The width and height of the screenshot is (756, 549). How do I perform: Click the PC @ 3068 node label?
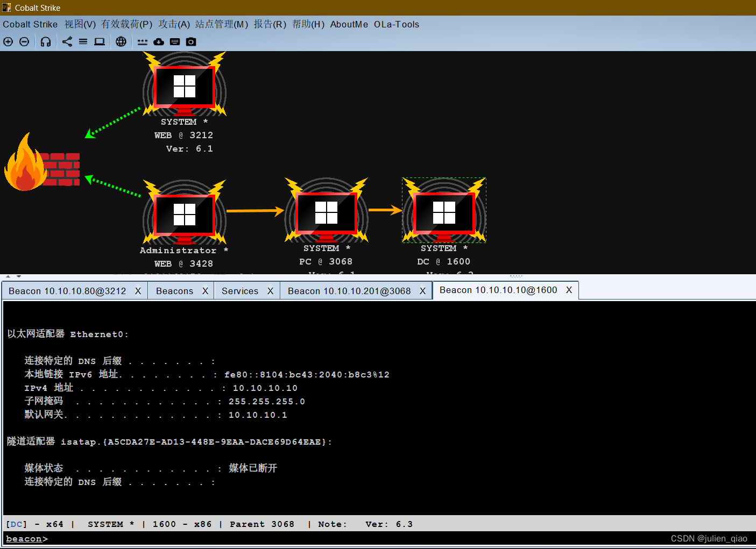point(326,262)
